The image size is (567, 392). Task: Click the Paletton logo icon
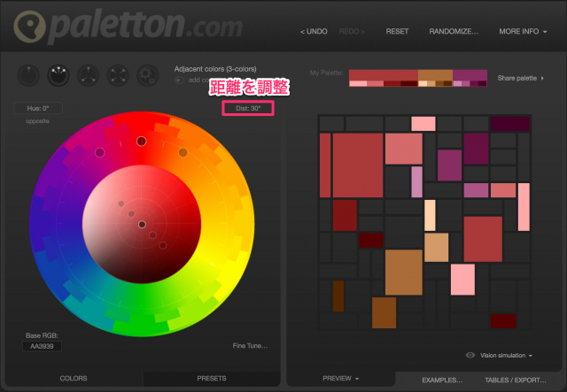(29, 27)
